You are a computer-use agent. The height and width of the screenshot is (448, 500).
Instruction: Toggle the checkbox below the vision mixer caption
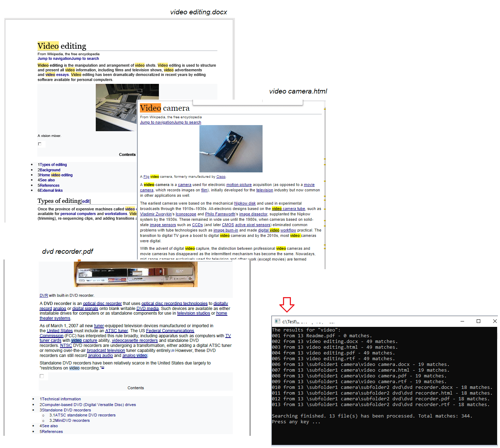[39, 144]
